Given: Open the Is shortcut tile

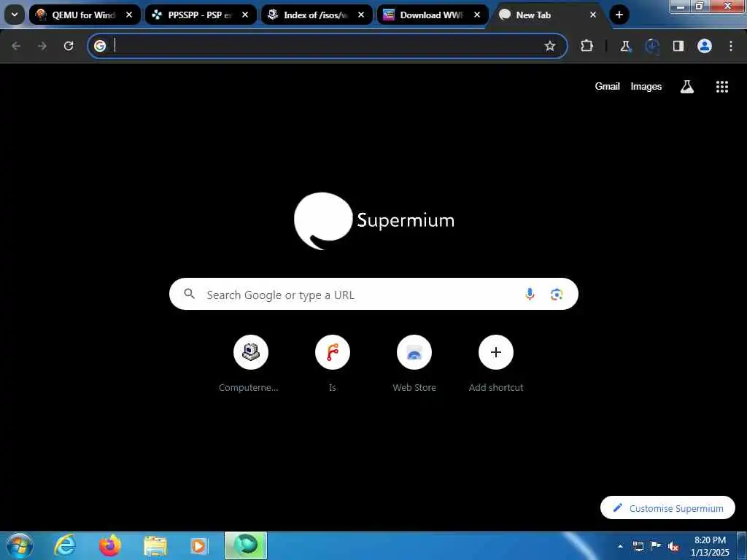Looking at the screenshot, I should click(x=333, y=364).
